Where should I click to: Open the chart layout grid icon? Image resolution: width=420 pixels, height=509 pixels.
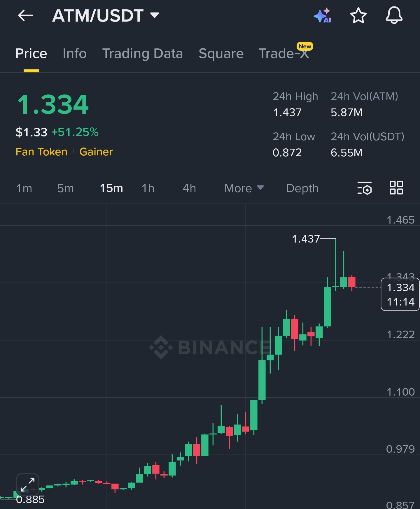[396, 188]
